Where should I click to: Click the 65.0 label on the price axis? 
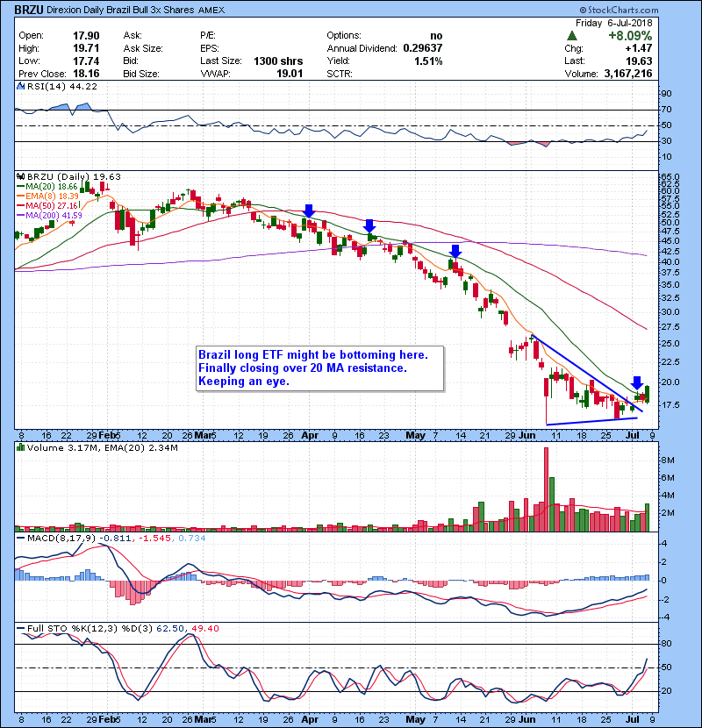coord(670,177)
